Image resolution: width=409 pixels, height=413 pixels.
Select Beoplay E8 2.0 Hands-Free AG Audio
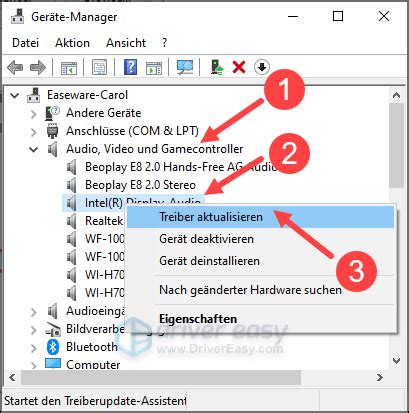pyautogui.click(x=180, y=167)
